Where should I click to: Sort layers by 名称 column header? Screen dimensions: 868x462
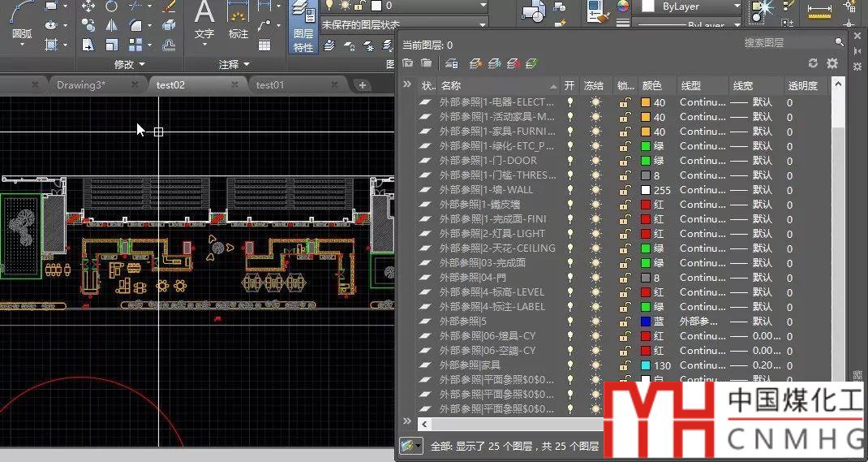(495, 85)
